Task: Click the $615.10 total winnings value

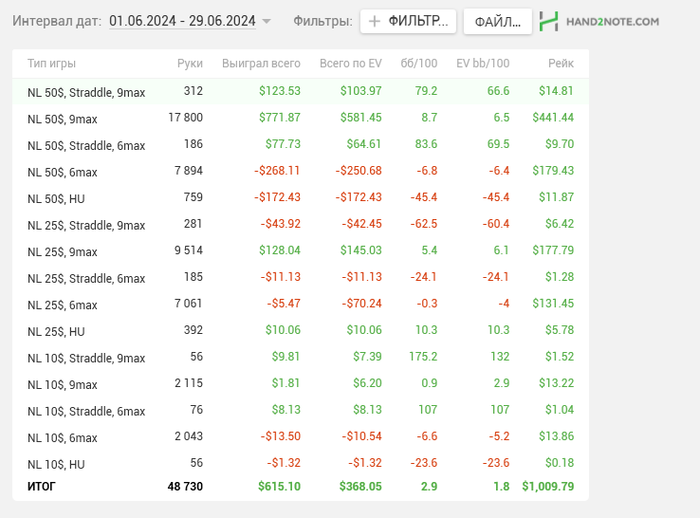Action: 279,486
